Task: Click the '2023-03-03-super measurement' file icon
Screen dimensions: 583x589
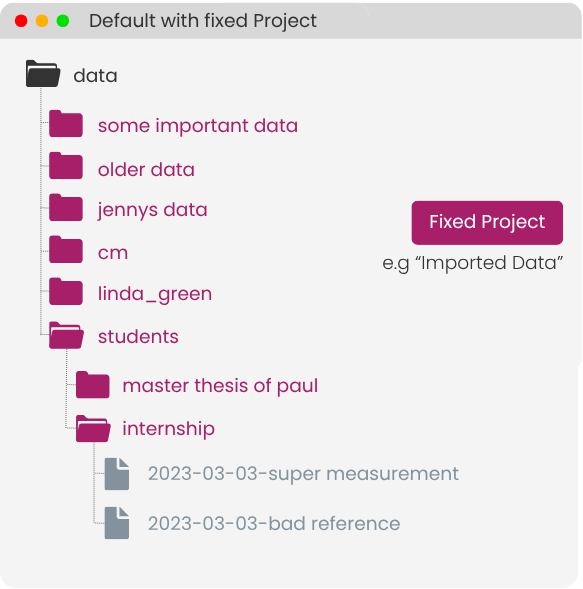Action: point(117,474)
